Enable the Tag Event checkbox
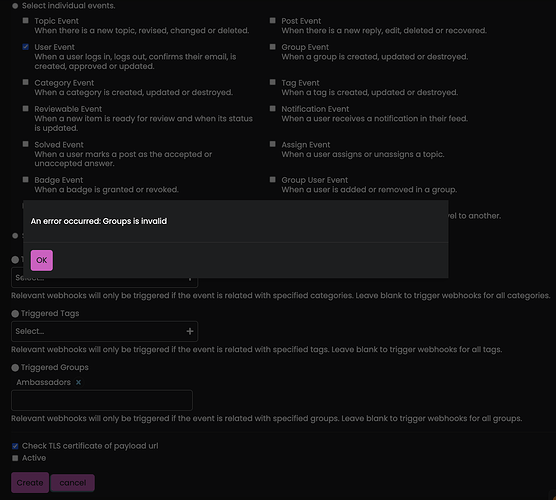Viewport: 556px width, 500px height. 273,82
